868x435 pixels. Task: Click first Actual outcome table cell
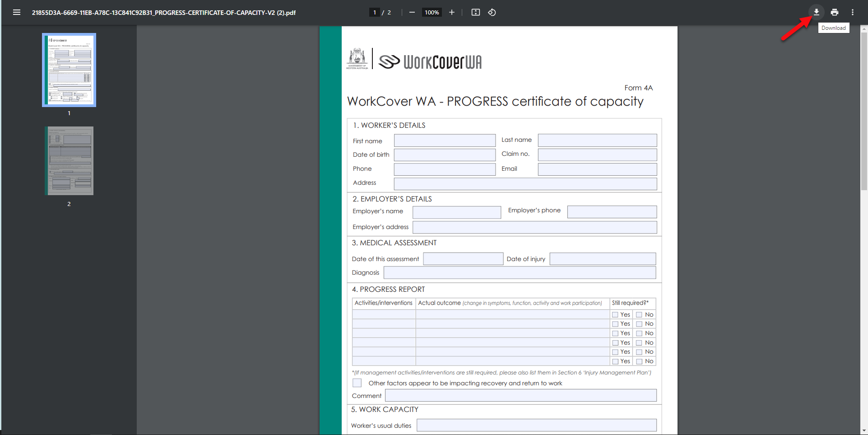click(x=513, y=314)
